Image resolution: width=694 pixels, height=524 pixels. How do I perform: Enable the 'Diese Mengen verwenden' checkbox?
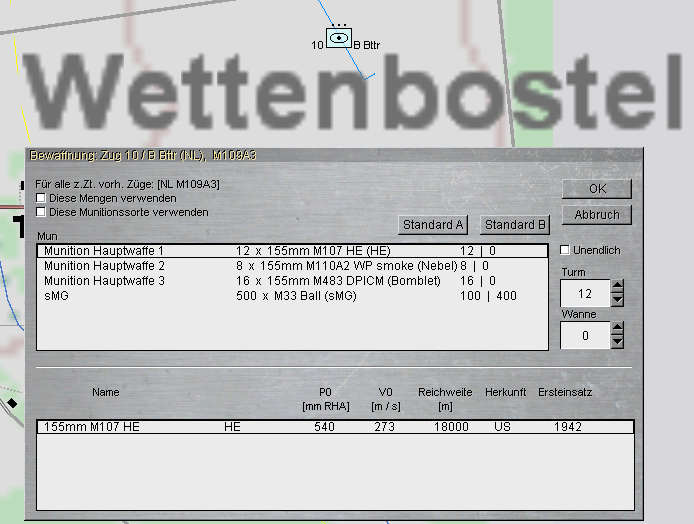coord(41,199)
